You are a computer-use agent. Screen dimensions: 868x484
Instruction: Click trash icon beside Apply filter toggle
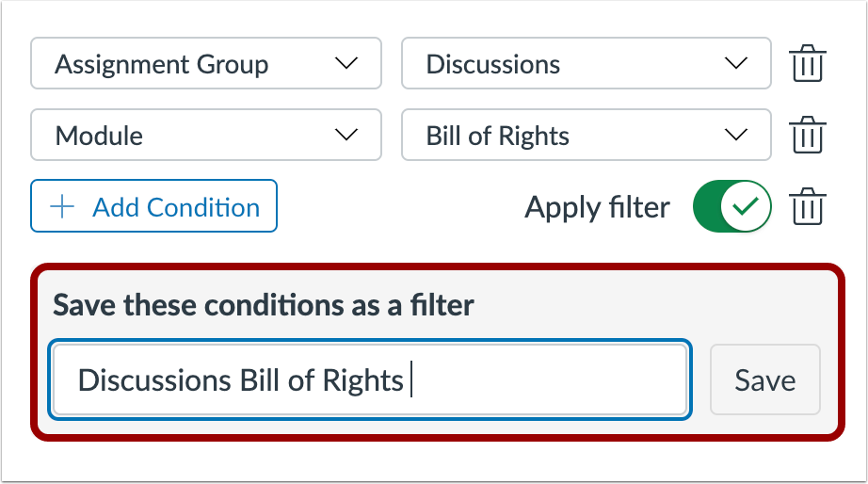coord(808,206)
